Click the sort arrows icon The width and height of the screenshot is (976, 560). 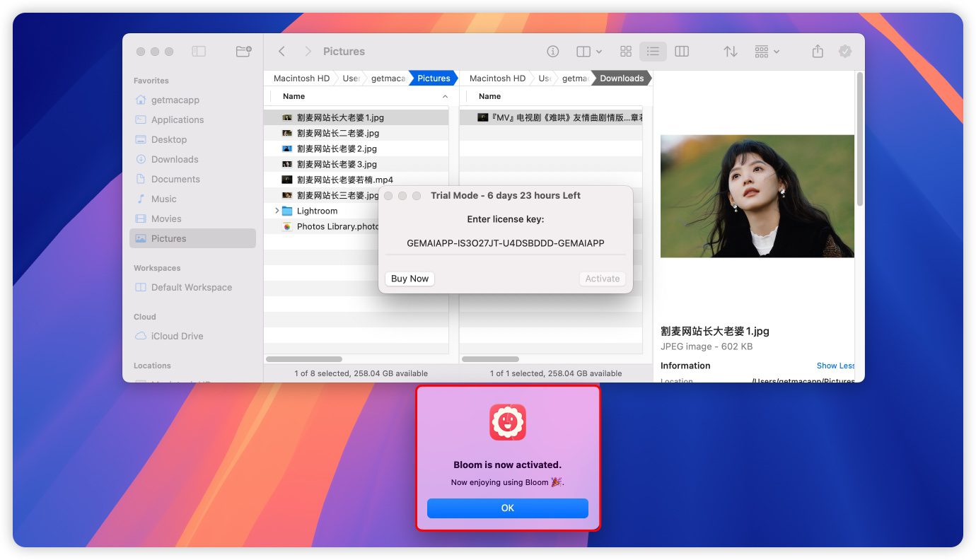pos(730,52)
